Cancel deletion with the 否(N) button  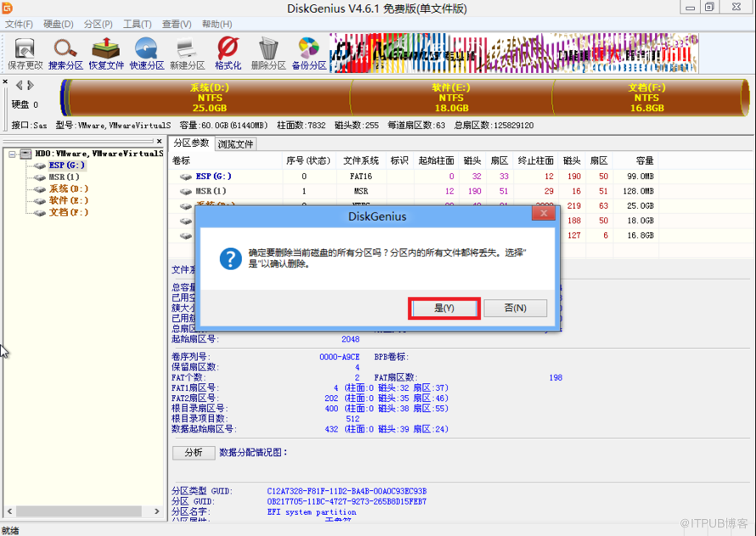(x=515, y=308)
